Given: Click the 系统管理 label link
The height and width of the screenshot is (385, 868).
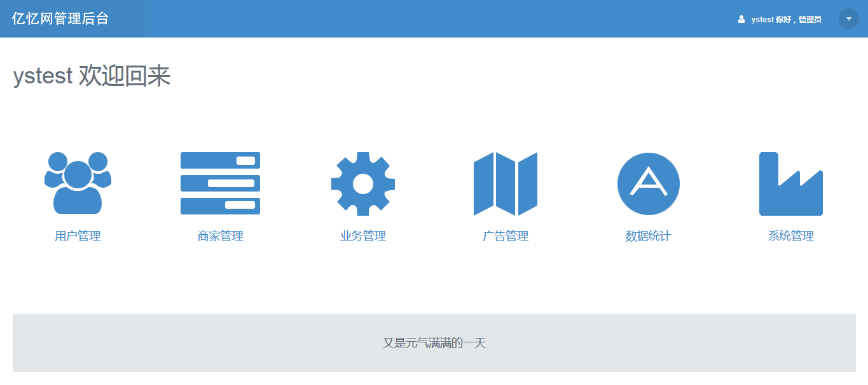Looking at the screenshot, I should tap(790, 236).
